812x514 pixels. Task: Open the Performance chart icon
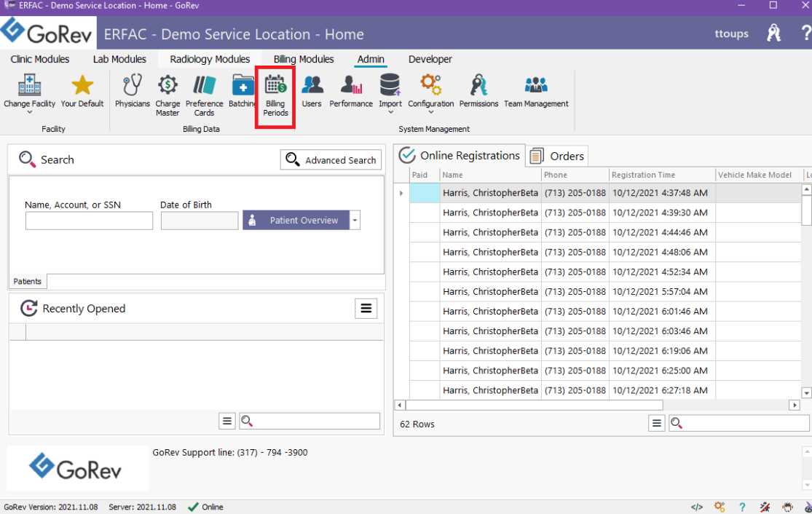(351, 84)
